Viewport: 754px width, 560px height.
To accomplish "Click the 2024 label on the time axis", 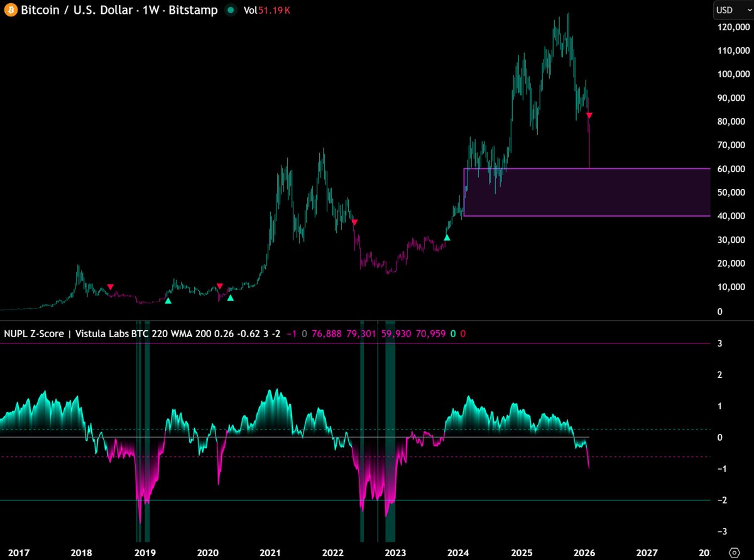I will point(458,552).
